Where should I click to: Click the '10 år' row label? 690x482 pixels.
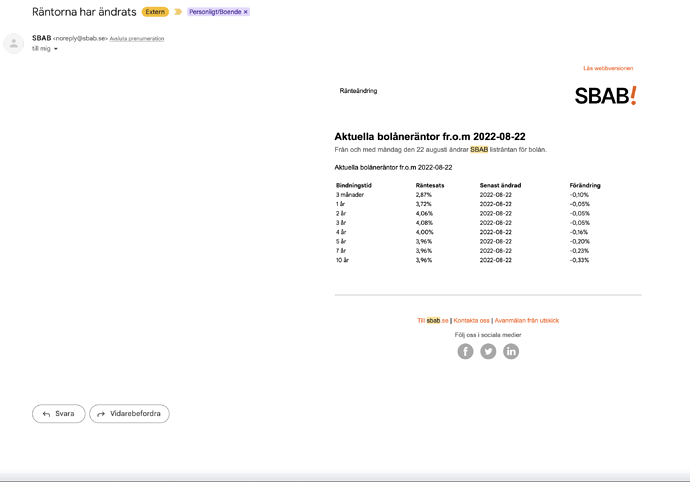pos(342,260)
